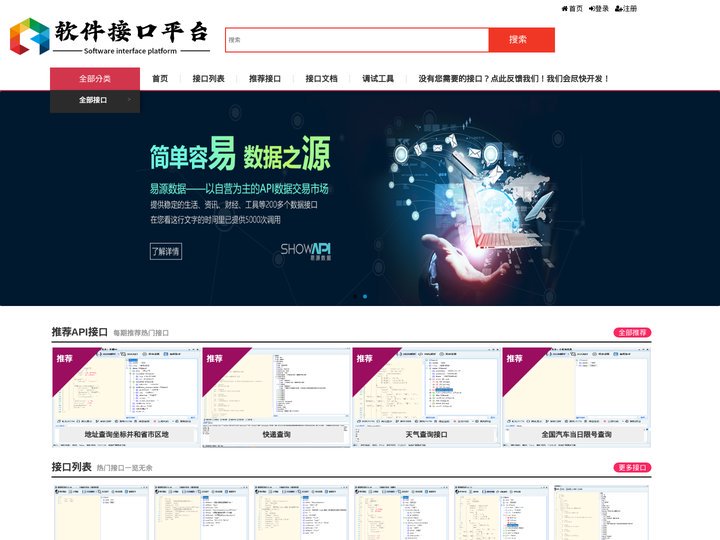Click the colorful cube site logo
This screenshot has height=540, width=720.
tap(30, 36)
